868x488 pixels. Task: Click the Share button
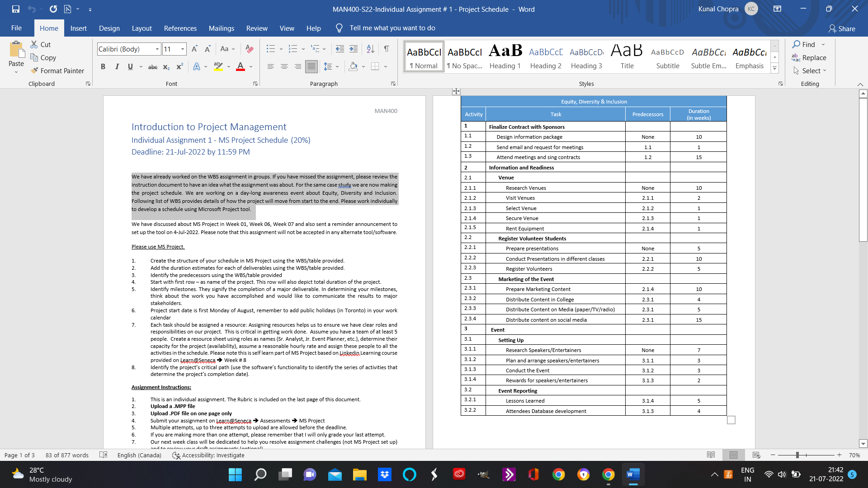coord(842,28)
